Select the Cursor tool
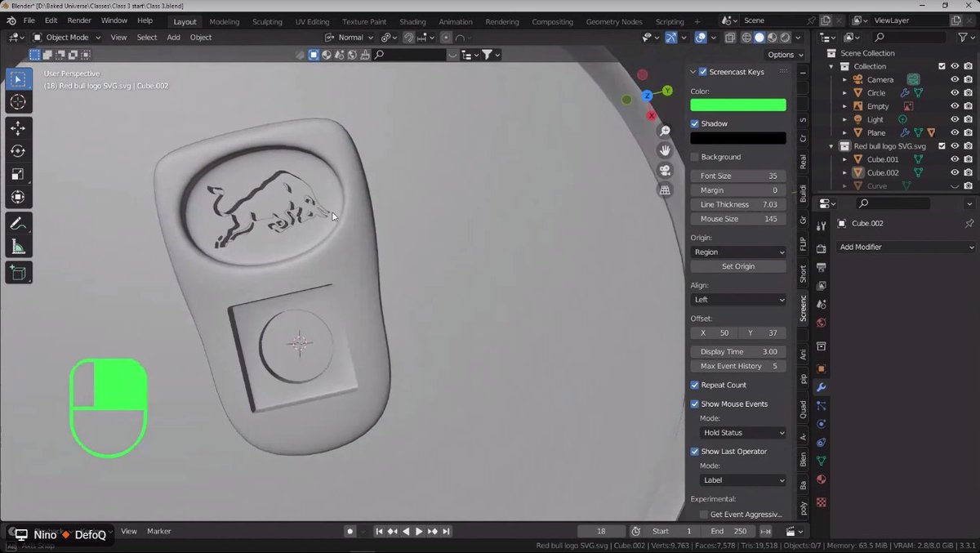The width and height of the screenshot is (980, 553). pyautogui.click(x=19, y=102)
